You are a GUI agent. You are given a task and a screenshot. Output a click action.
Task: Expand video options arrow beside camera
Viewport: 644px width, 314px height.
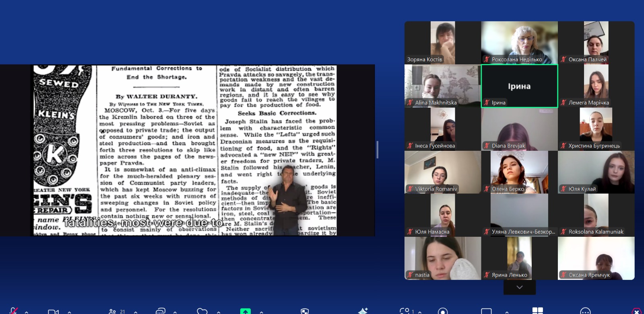click(x=69, y=312)
